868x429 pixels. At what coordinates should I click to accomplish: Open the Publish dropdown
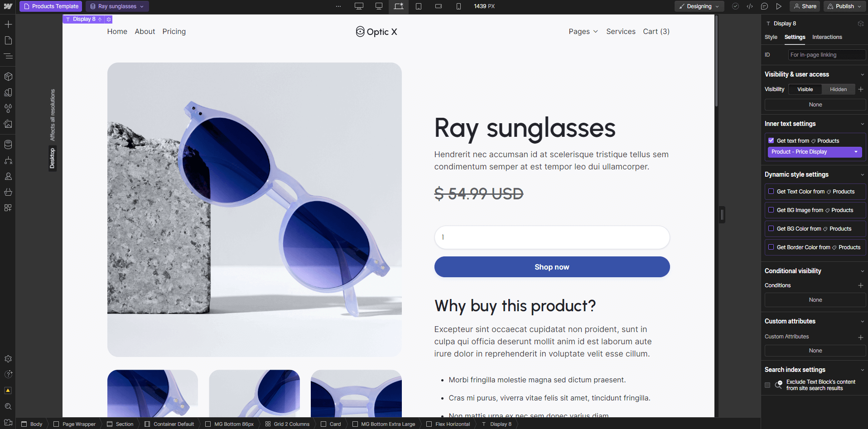coord(844,6)
